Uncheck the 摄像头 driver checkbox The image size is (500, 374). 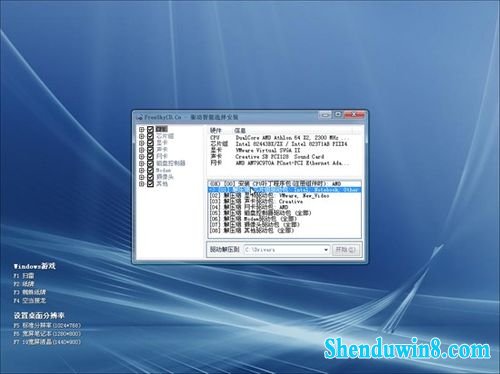click(150, 177)
